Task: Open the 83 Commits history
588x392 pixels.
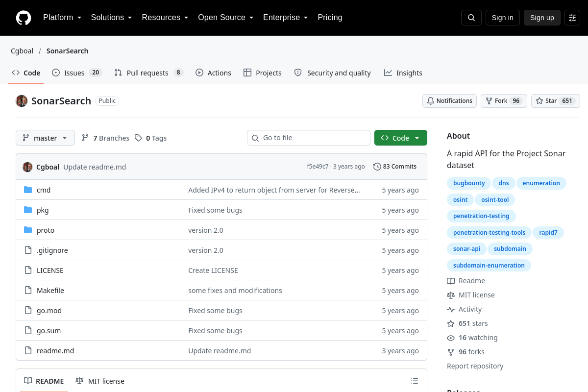Action: point(395,167)
